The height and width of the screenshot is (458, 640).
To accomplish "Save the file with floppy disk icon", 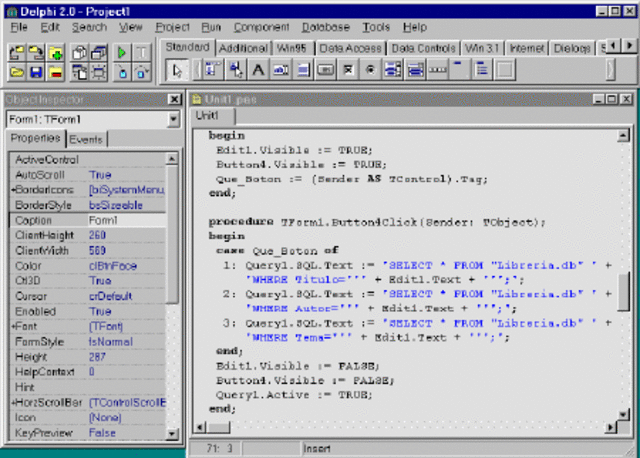I will coord(36,72).
